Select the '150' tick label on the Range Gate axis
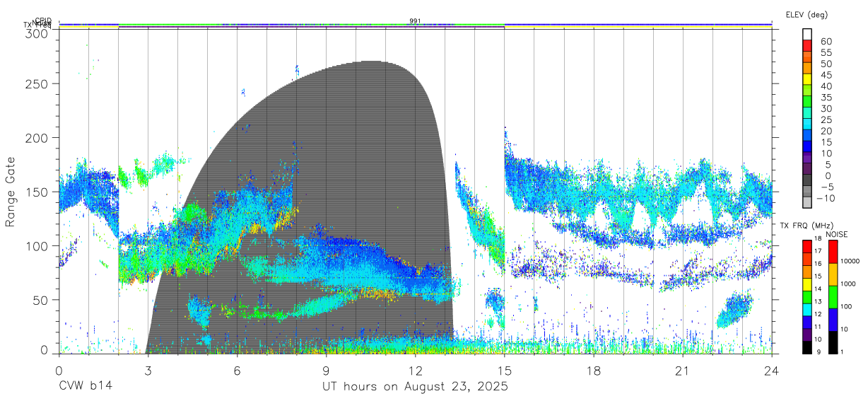The height and width of the screenshot is (401, 868). [37, 192]
